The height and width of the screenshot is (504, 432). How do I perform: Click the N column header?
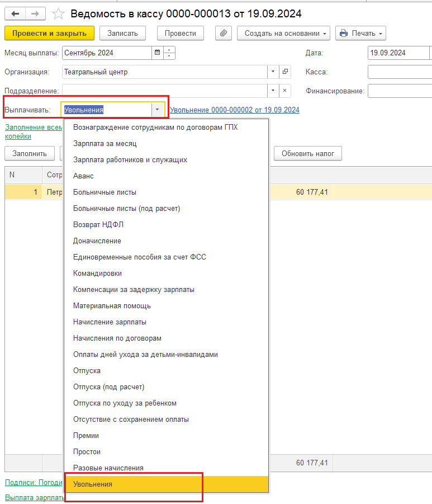pyautogui.click(x=23, y=175)
